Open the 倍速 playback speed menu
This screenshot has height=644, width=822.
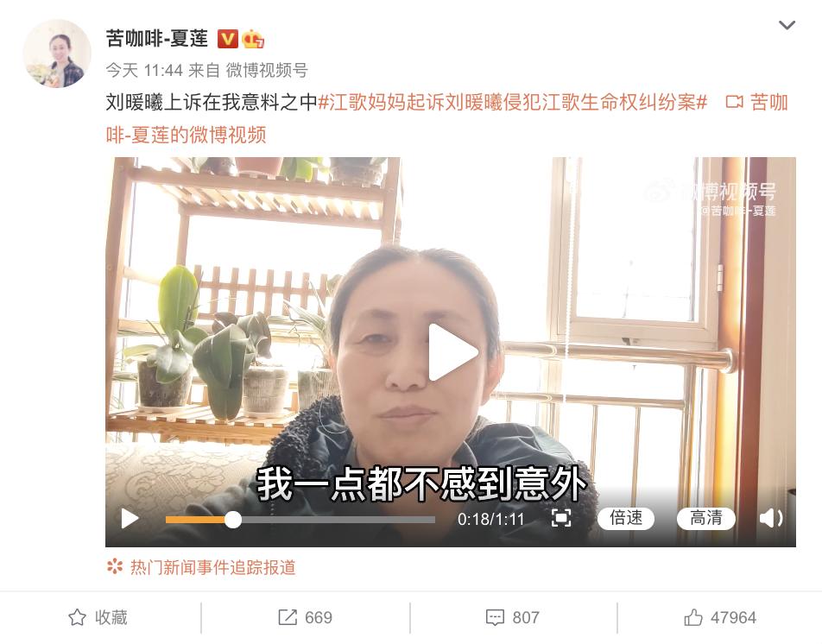[626, 518]
